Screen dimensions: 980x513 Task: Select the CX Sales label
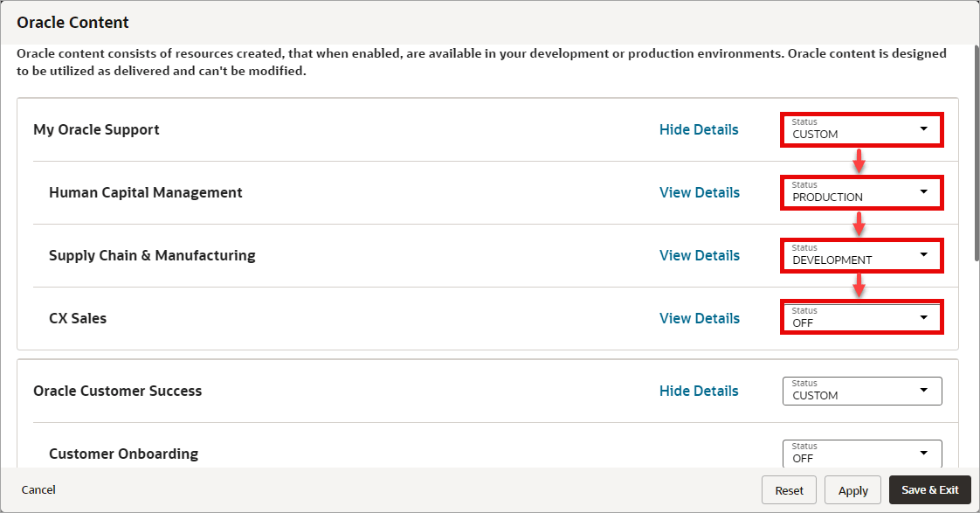tap(78, 318)
